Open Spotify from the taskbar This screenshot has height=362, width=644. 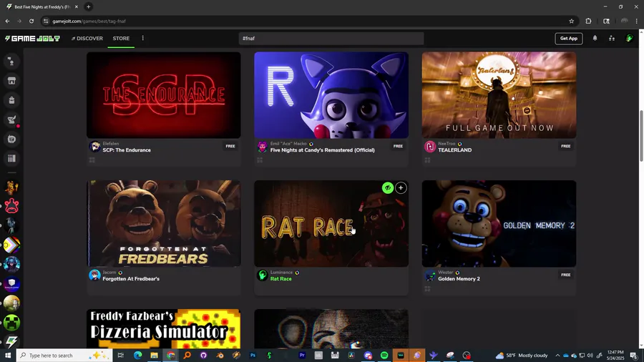(x=384, y=356)
